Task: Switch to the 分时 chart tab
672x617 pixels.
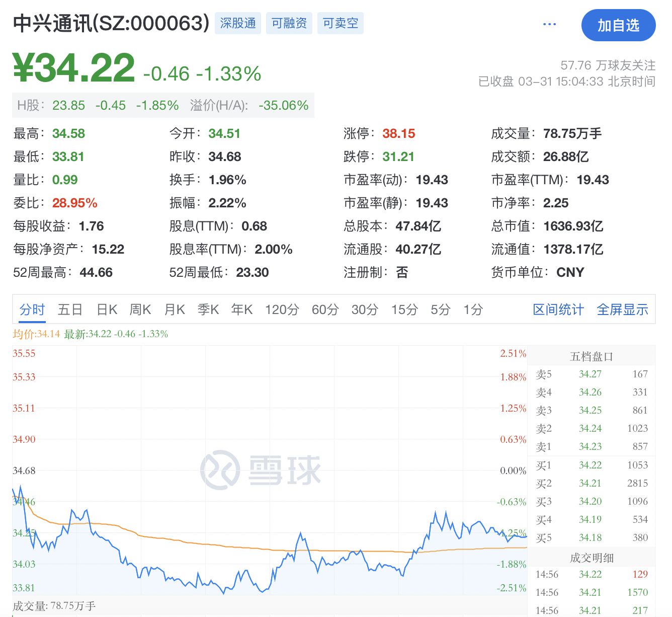Action: pyautogui.click(x=32, y=310)
